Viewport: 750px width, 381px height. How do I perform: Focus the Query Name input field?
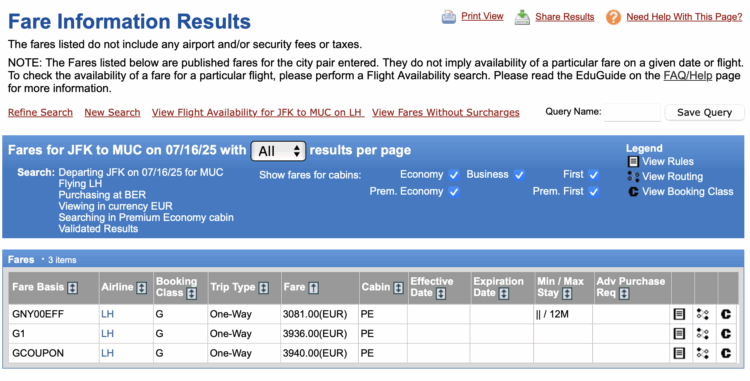click(632, 113)
